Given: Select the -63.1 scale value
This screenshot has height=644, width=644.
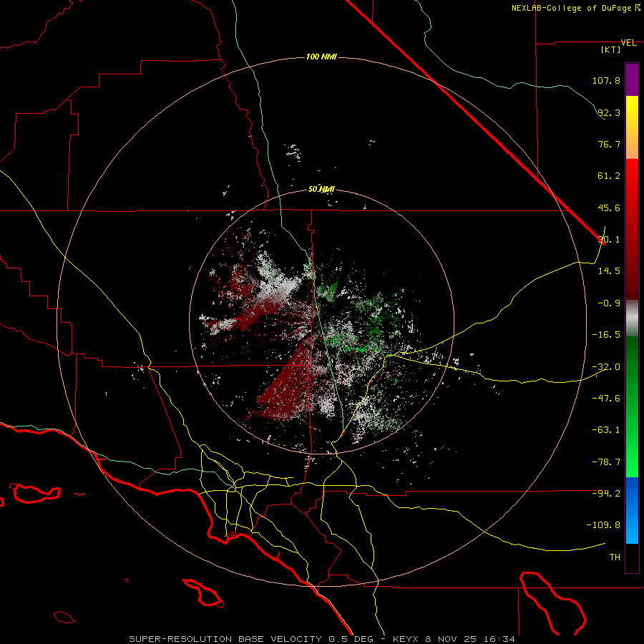Looking at the screenshot, I should (606, 430).
